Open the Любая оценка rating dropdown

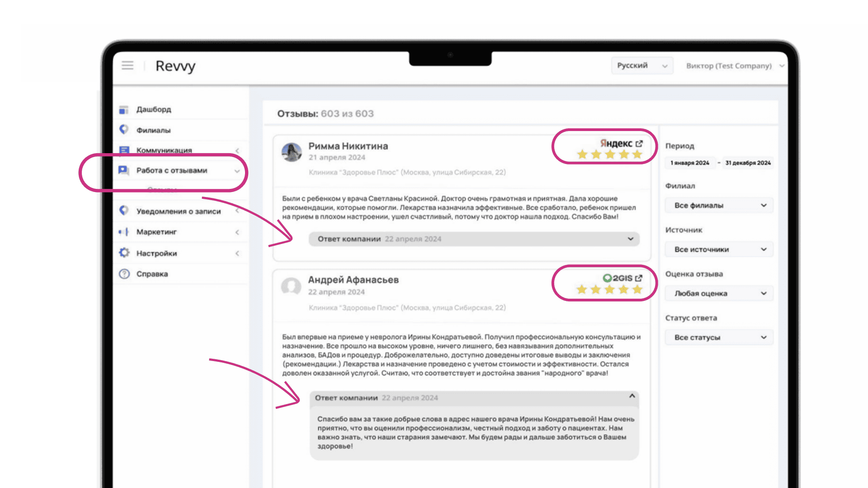(x=719, y=293)
